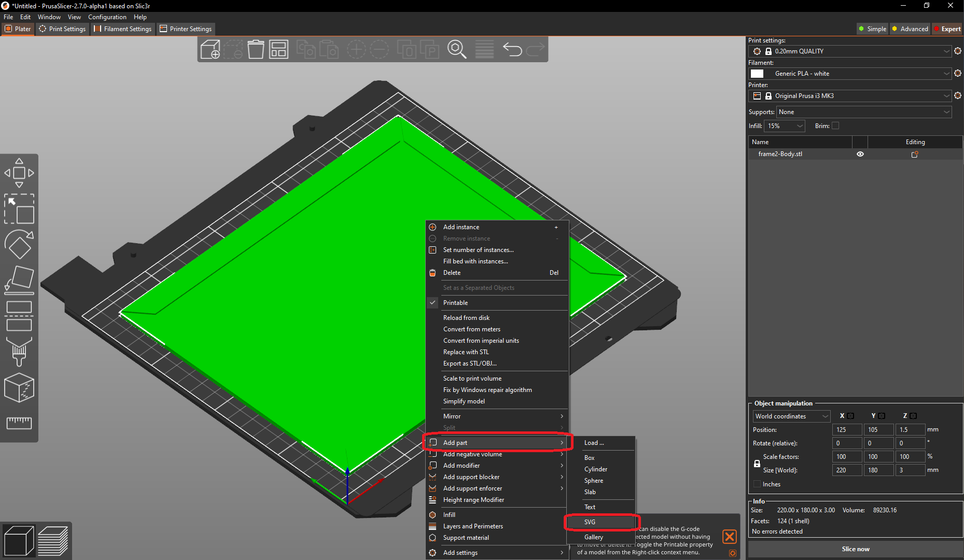The width and height of the screenshot is (964, 560).
Task: Close the hint notification with X
Action: coord(730,536)
